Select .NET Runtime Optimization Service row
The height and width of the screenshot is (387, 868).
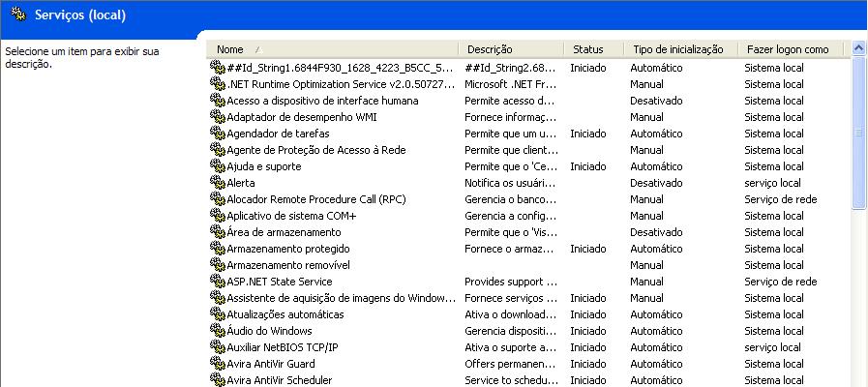tap(339, 84)
